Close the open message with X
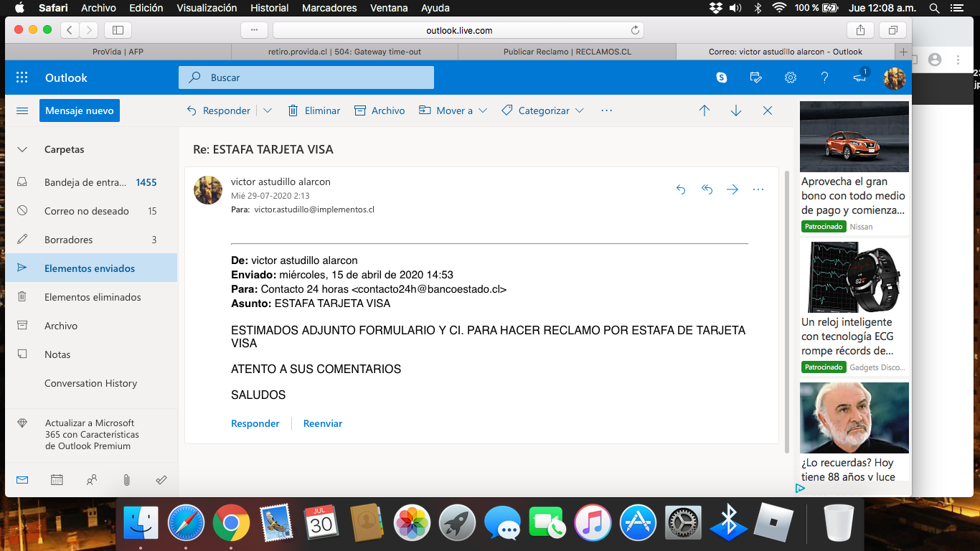This screenshot has width=980, height=551. click(768, 110)
